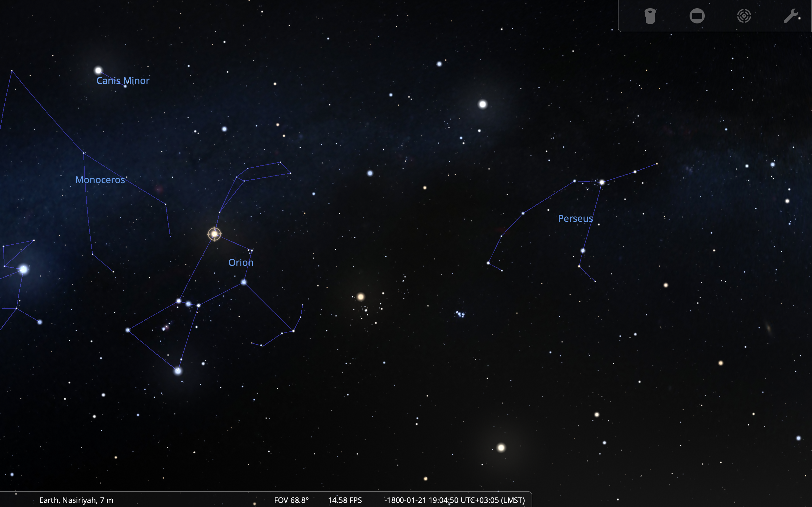Select the Perseus constellation label

click(x=575, y=219)
